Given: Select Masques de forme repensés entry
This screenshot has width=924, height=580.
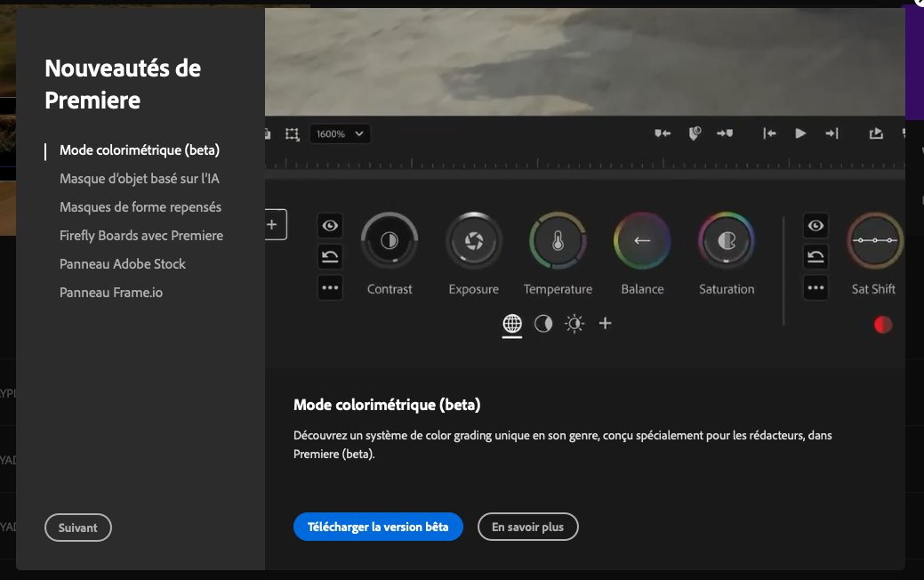Looking at the screenshot, I should pyautogui.click(x=141, y=207).
